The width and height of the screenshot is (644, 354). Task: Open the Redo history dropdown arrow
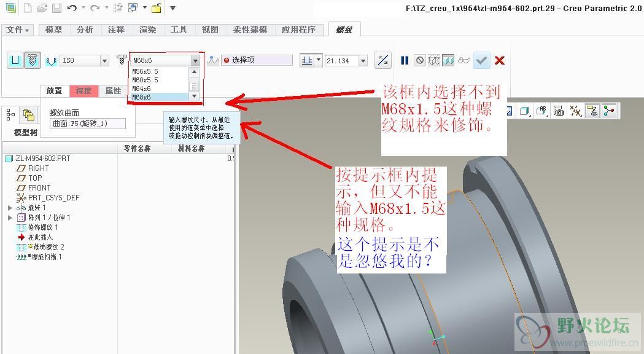(x=106, y=8)
